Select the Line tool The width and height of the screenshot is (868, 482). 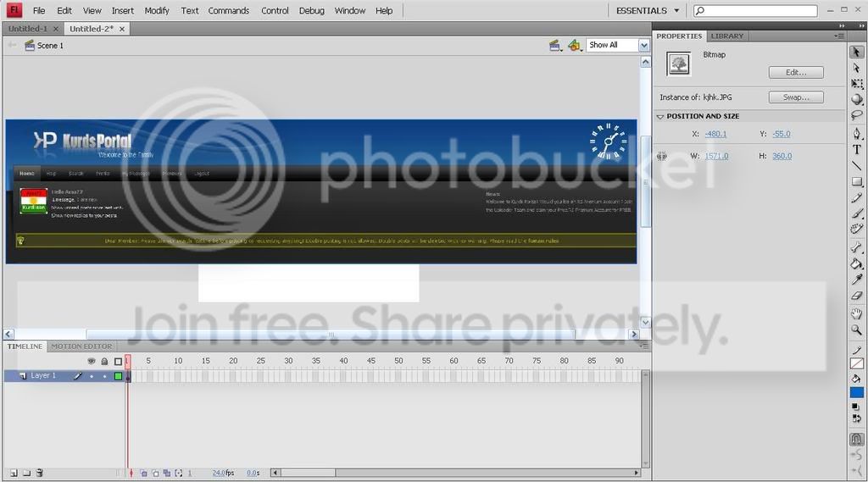(856, 165)
